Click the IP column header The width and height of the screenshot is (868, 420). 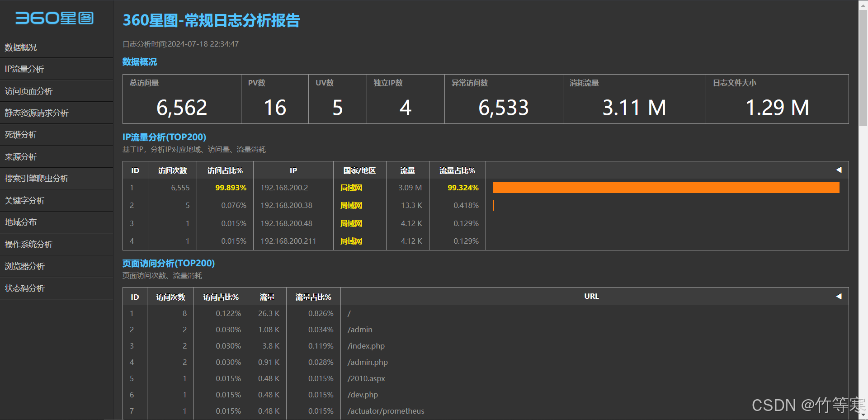(293, 170)
